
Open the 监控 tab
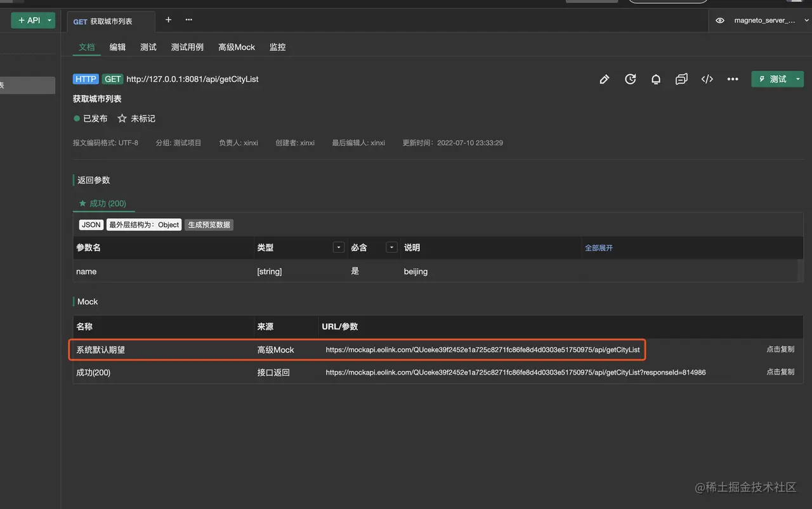click(x=277, y=47)
